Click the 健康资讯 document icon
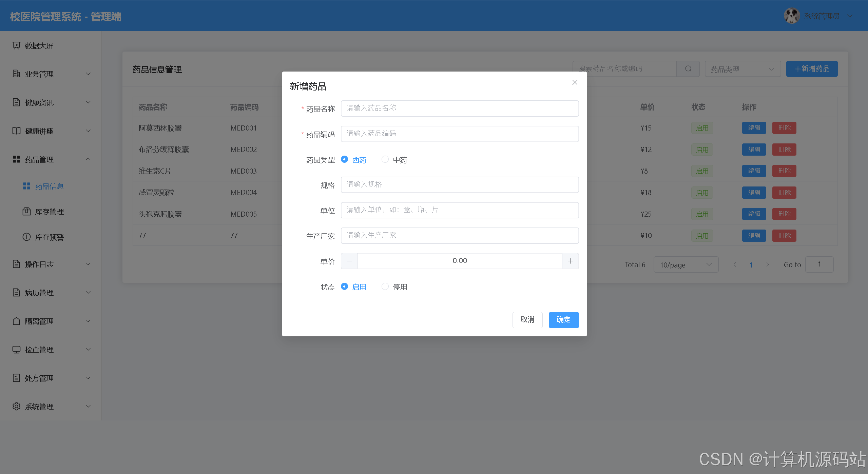The image size is (868, 474). 16,102
